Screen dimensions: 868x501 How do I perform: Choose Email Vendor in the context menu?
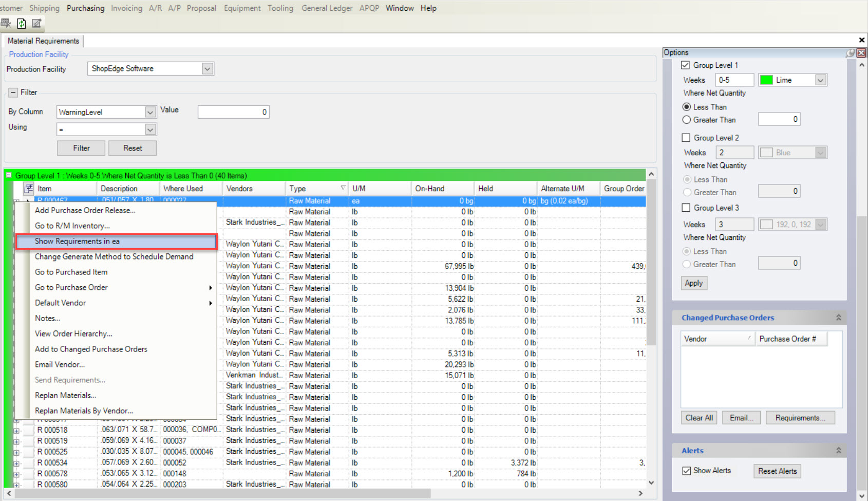[x=116, y=364]
